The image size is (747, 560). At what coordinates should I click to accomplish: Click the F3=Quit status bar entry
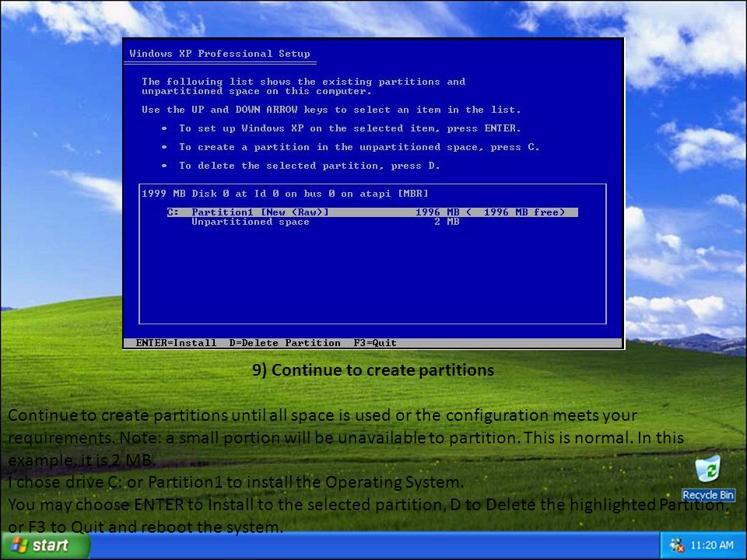[375, 343]
